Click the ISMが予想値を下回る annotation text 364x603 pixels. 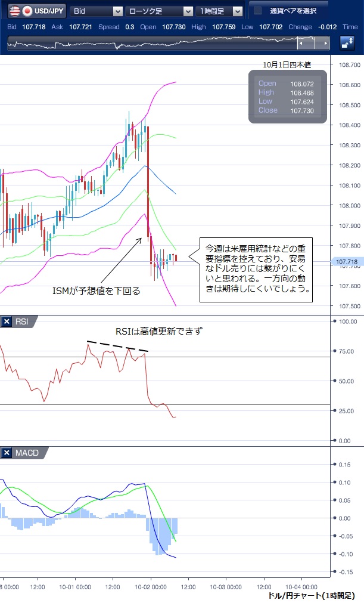(96, 291)
